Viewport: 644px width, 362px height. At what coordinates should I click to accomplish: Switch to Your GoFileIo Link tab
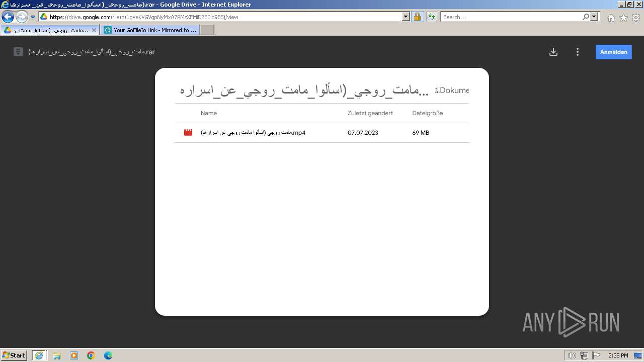click(150, 30)
